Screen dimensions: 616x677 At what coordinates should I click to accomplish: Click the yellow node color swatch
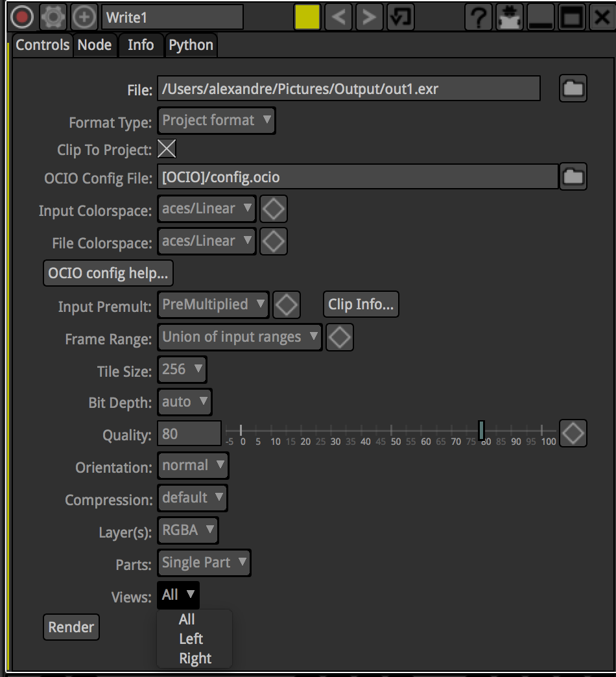[x=307, y=17]
